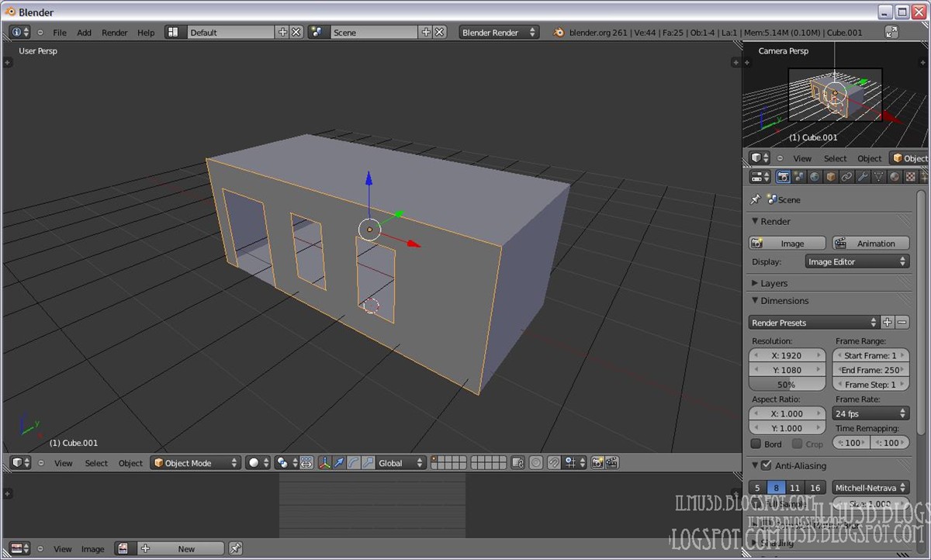Add a render preset with plus button

click(888, 322)
